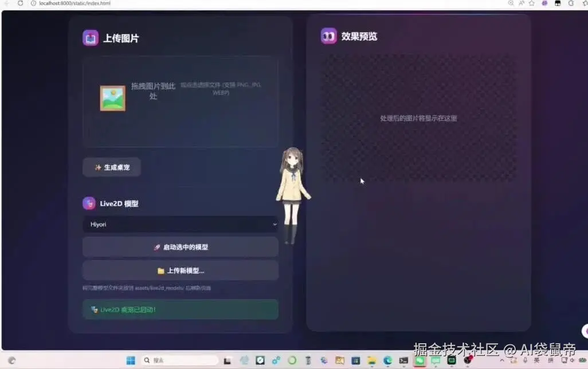The image size is (588, 369).
Task: Click the assets/live2d_models hint text
Action: pyautogui.click(x=147, y=288)
